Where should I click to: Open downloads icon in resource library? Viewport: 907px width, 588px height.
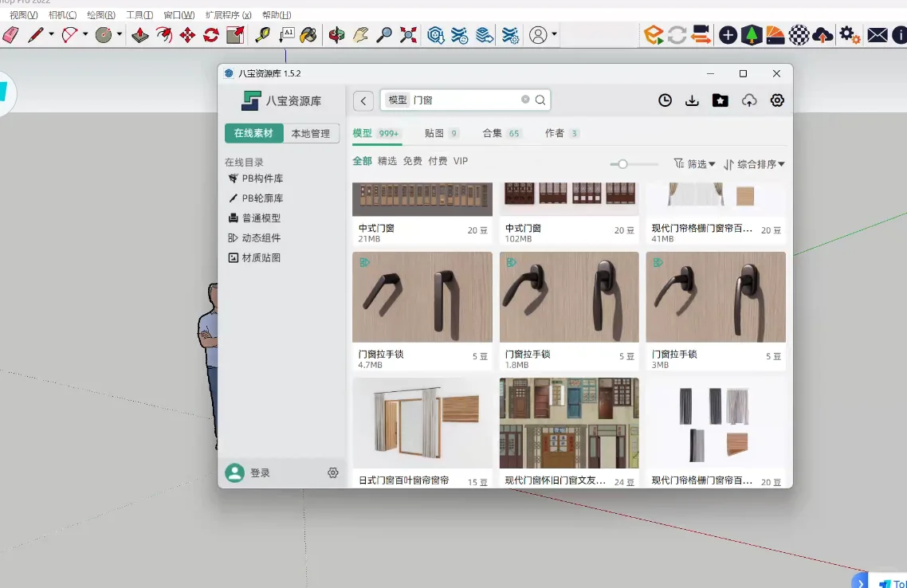tap(692, 100)
